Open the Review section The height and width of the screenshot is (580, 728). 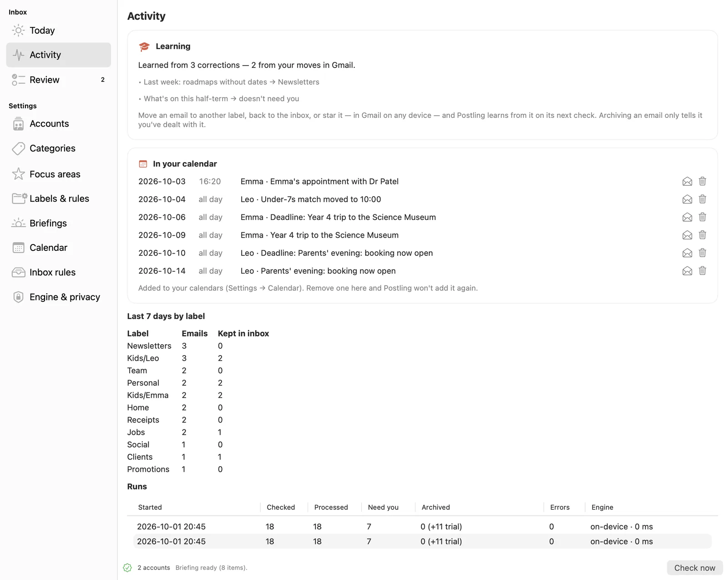[x=58, y=80]
